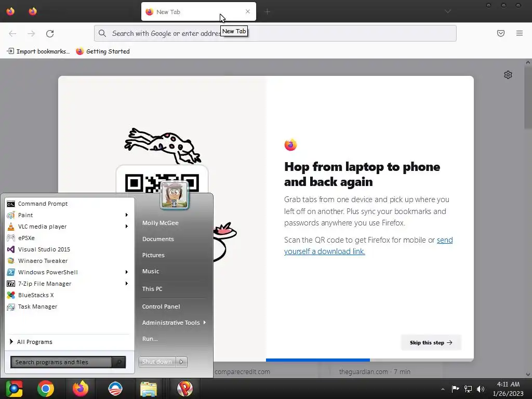This screenshot has width=532, height=399.
Task: Click the onboarding step progress bar
Action: click(x=370, y=360)
